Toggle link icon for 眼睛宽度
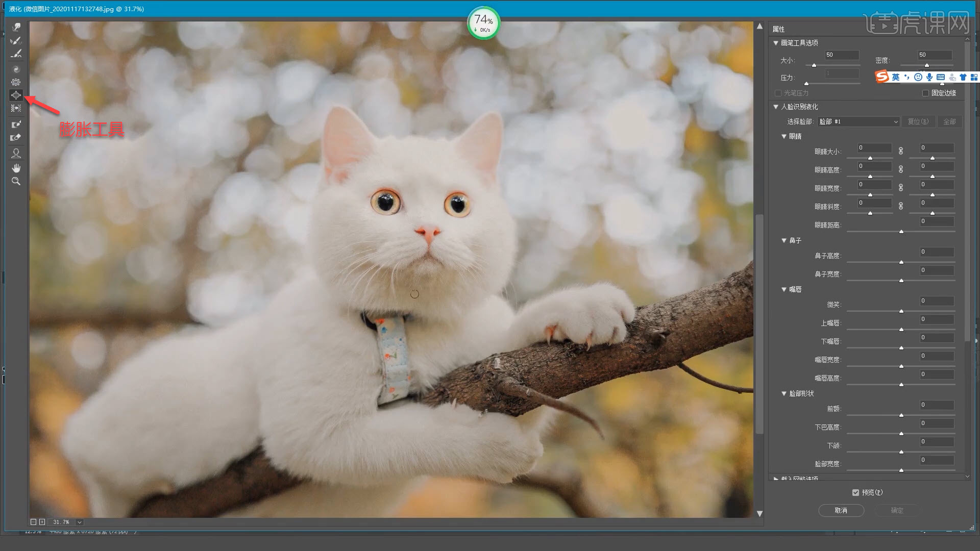980x551 pixels. pyautogui.click(x=901, y=188)
